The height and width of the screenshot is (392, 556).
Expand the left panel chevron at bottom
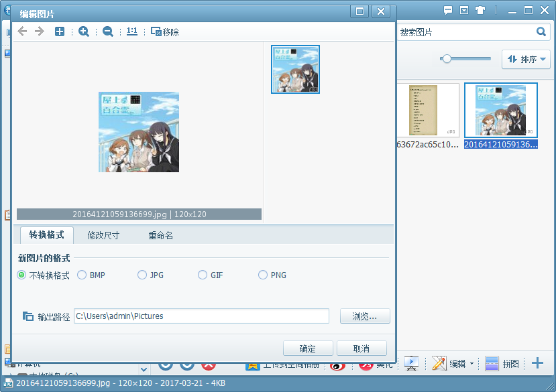point(144,369)
